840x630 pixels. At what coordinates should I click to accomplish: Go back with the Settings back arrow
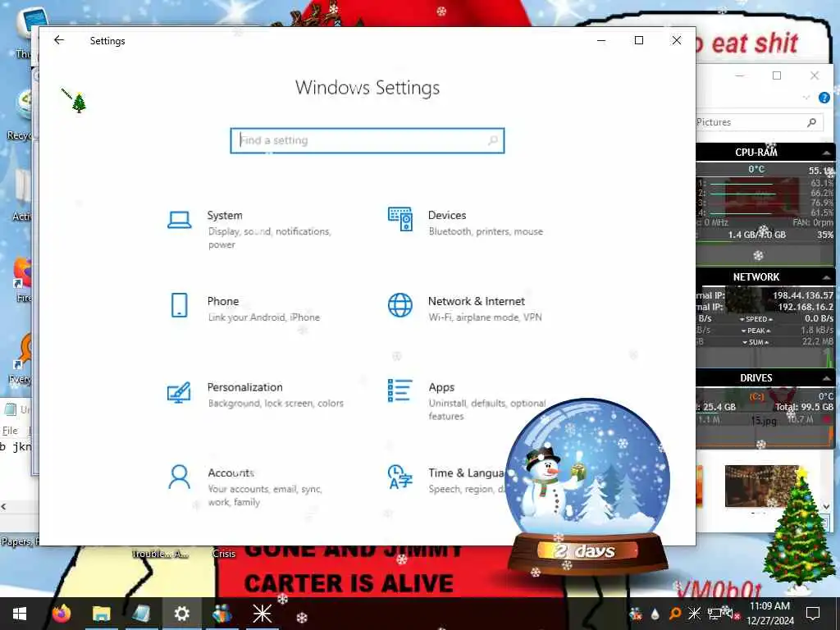point(59,40)
